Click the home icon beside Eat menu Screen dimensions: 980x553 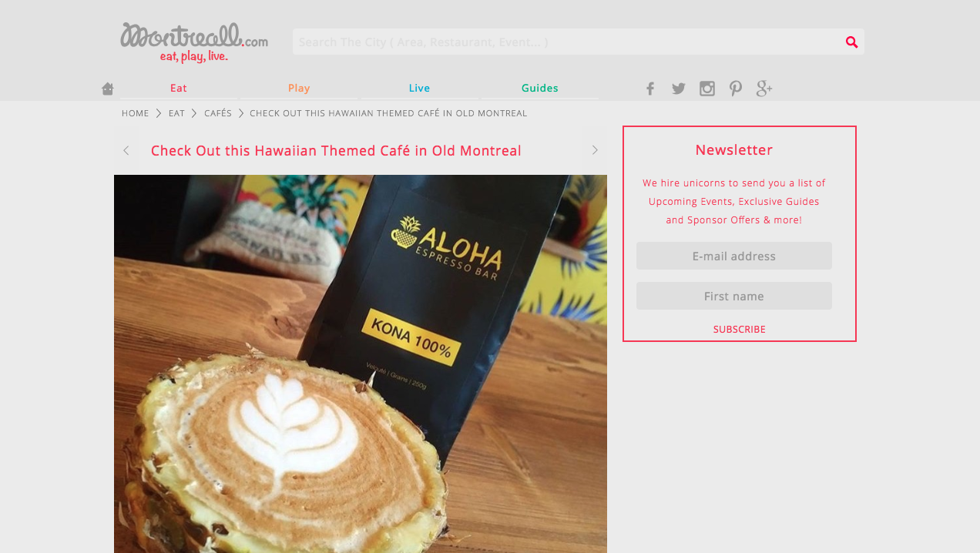pos(108,89)
